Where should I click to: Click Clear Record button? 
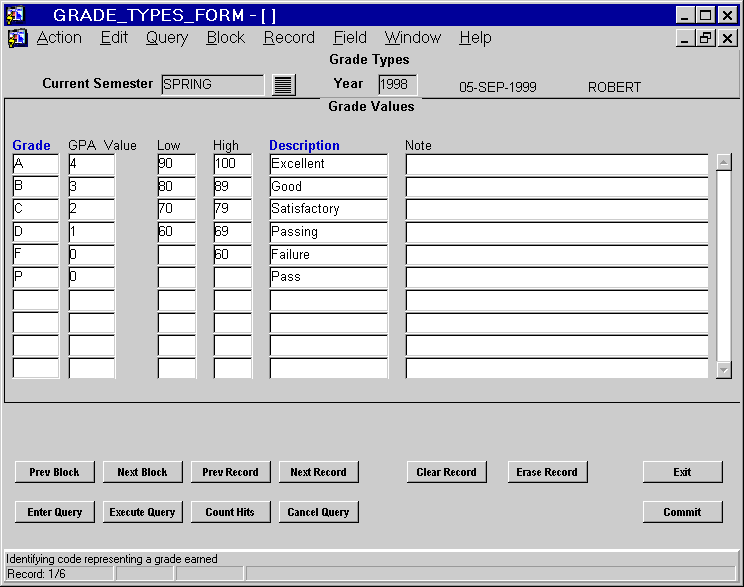(x=446, y=472)
